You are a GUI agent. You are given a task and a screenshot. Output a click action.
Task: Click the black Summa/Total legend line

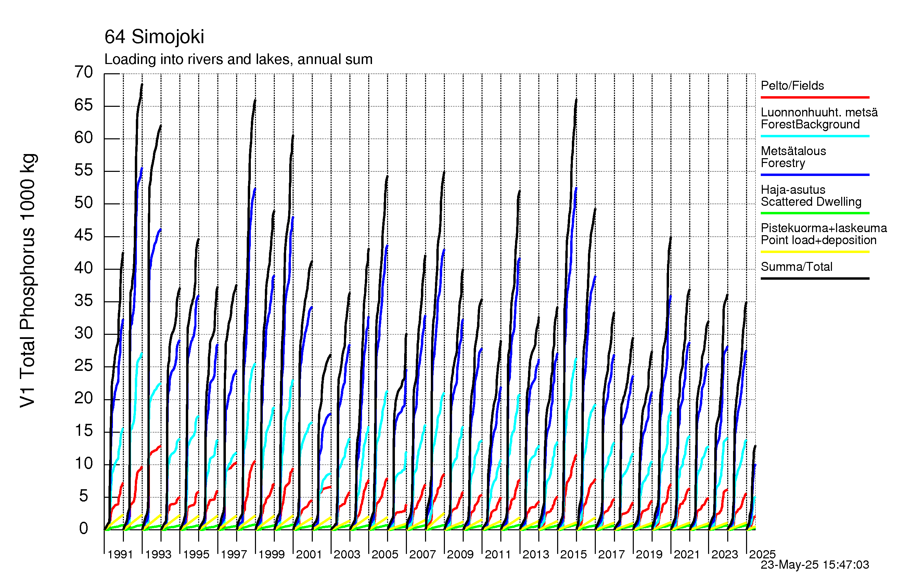click(x=815, y=278)
